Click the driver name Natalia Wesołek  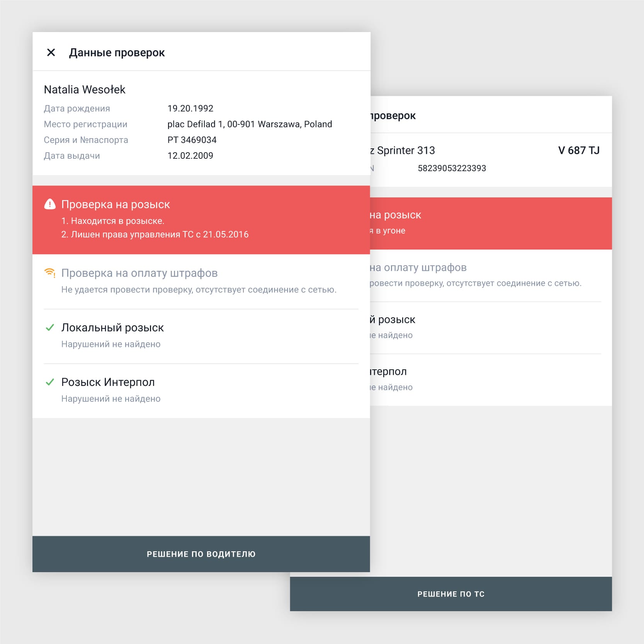pyautogui.click(x=85, y=90)
